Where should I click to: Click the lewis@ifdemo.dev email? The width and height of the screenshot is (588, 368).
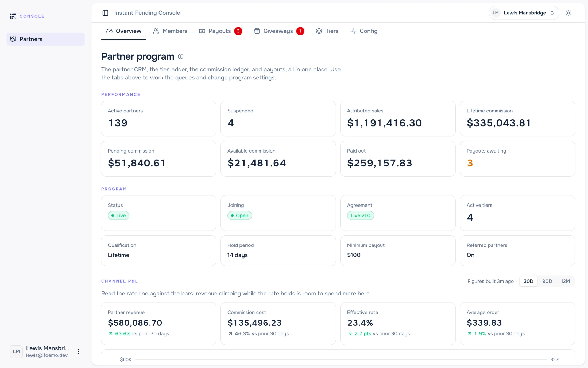pyautogui.click(x=47, y=355)
